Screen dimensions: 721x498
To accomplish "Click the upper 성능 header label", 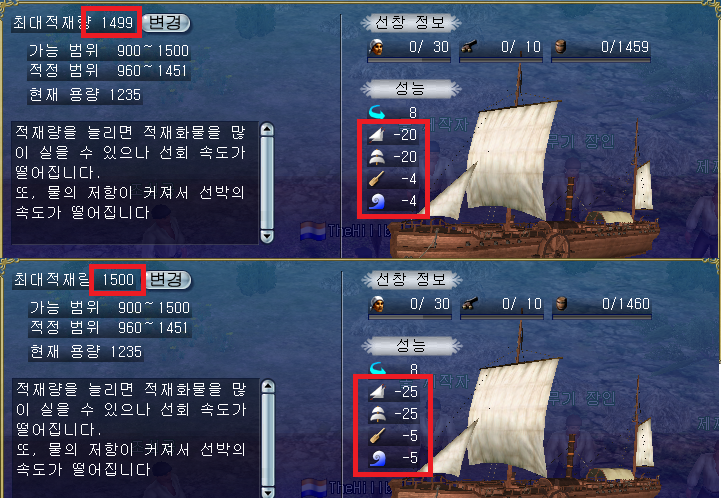I will 410,88.
